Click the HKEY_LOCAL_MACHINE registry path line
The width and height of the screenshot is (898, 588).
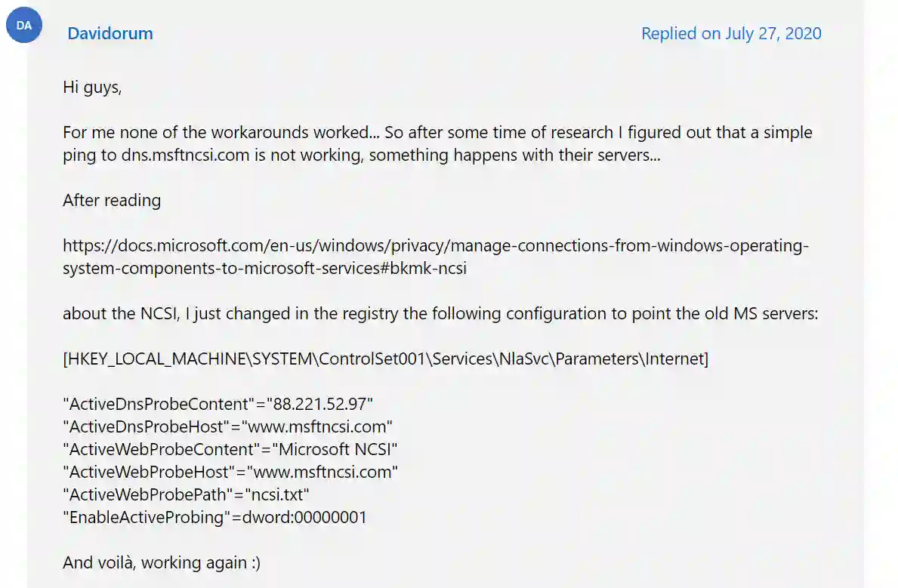pyautogui.click(x=385, y=359)
